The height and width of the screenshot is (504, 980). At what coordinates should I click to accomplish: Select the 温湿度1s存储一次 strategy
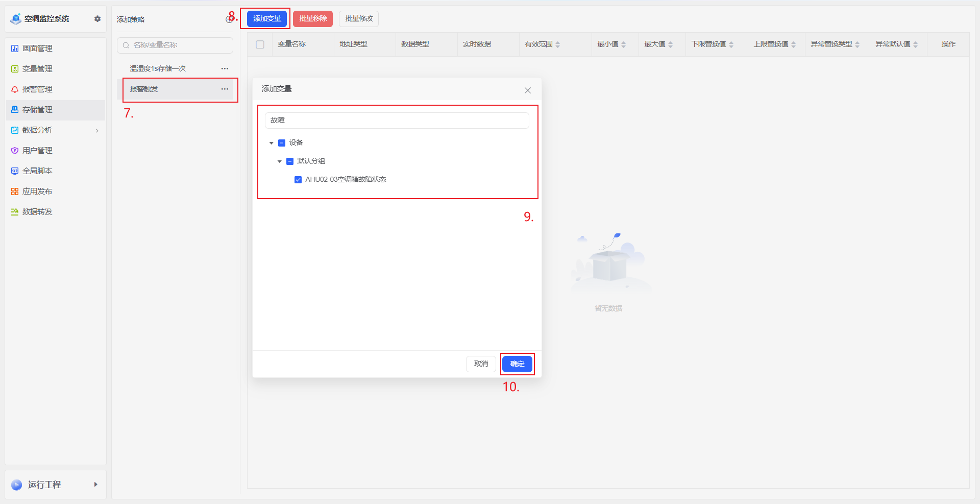pos(158,68)
